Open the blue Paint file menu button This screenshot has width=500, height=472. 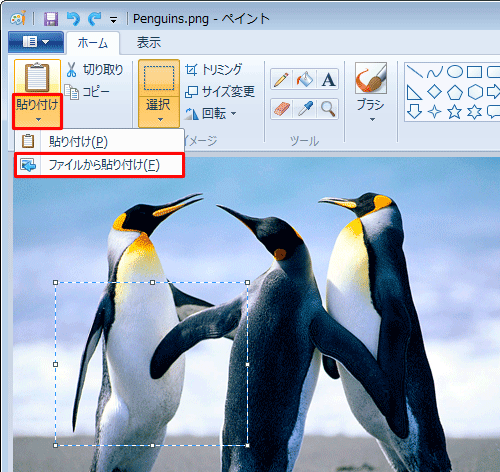pos(36,42)
